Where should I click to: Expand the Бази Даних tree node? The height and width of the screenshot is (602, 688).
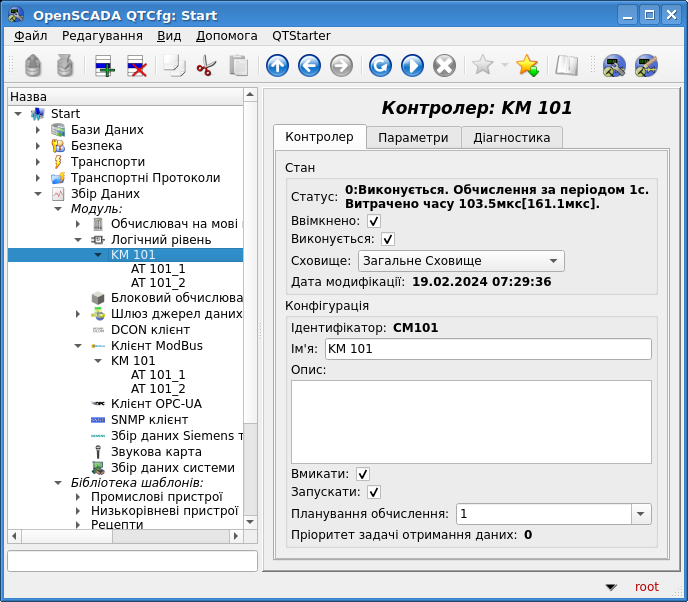coord(38,130)
